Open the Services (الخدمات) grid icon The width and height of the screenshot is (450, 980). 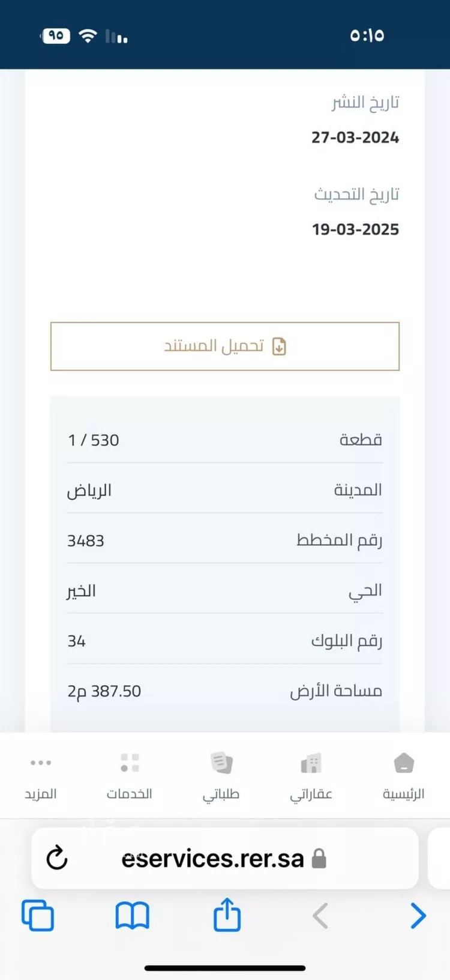pyautogui.click(x=130, y=763)
